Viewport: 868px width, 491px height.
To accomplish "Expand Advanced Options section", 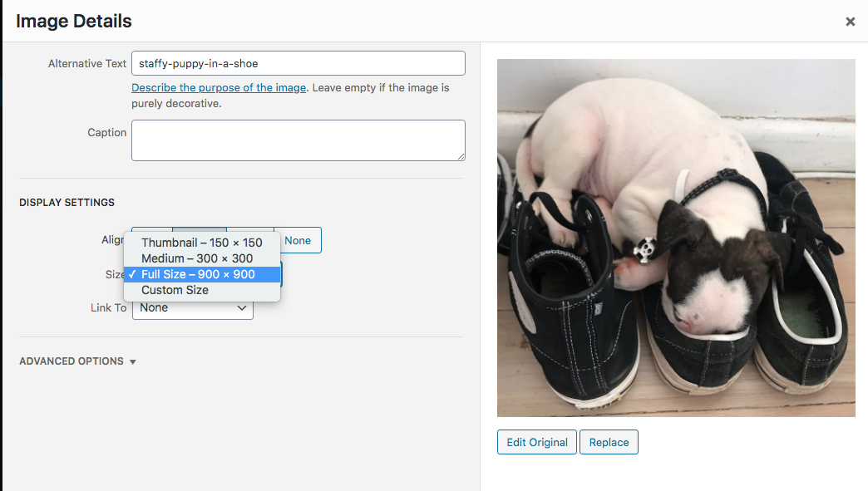I will click(x=77, y=361).
